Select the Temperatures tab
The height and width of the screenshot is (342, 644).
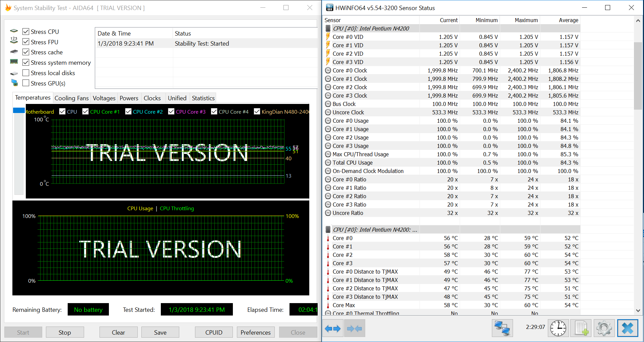pos(33,97)
